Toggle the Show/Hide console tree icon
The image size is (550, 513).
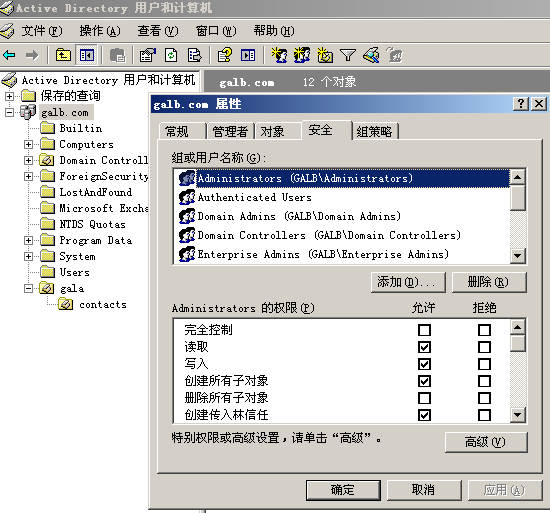87,55
